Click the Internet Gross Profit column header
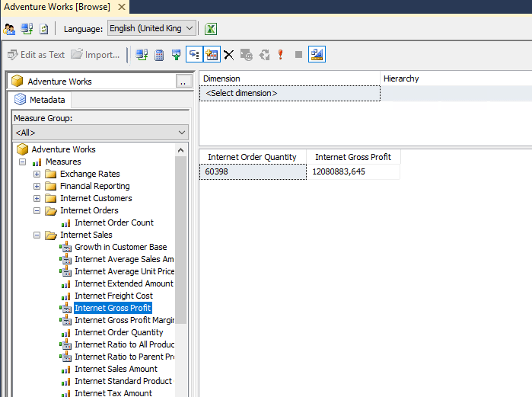Screen dimensions: 532x397 [353, 157]
